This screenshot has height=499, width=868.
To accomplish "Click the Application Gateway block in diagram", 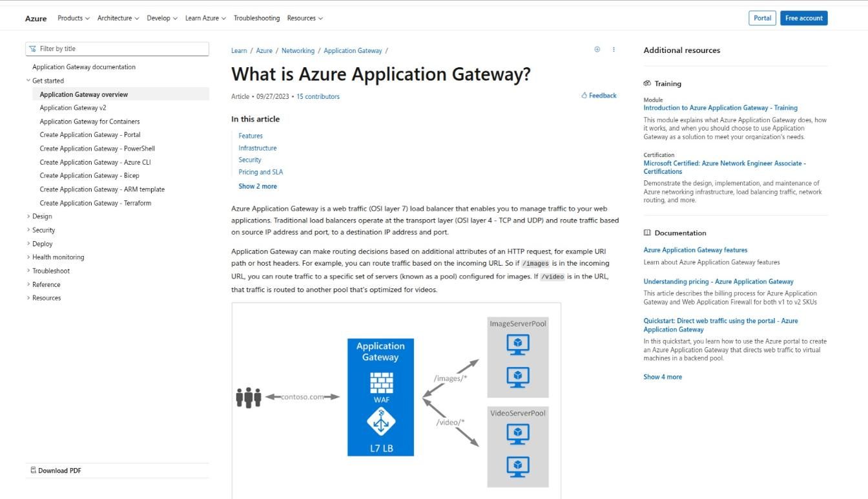I will point(380,398).
